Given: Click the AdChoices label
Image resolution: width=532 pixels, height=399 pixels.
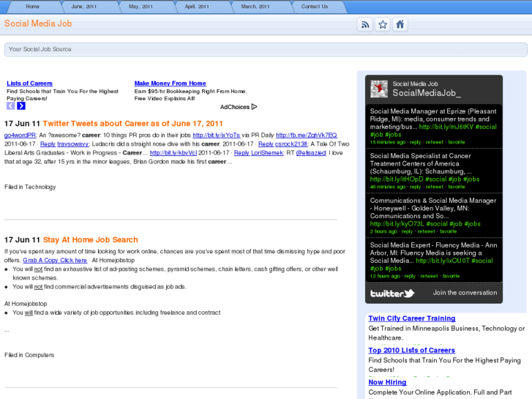Looking at the screenshot, I should (x=235, y=107).
